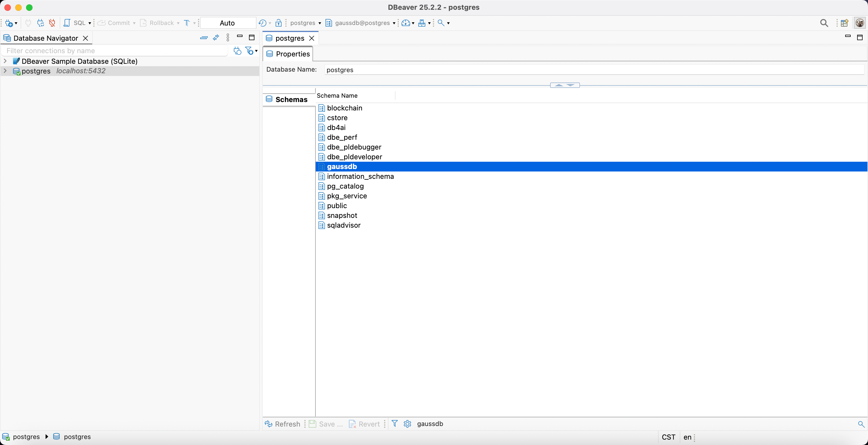Toggle the lock read-only connection icon
Viewport: 868px width, 445px height.
pos(278,23)
